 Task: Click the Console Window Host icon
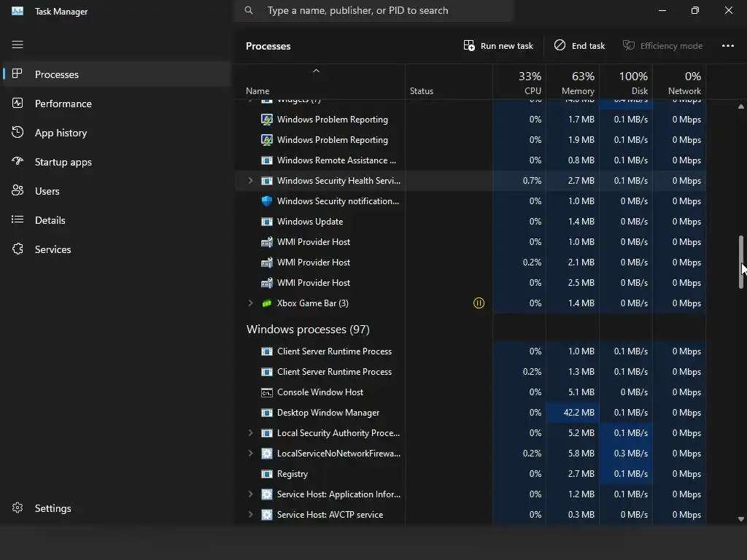267,392
